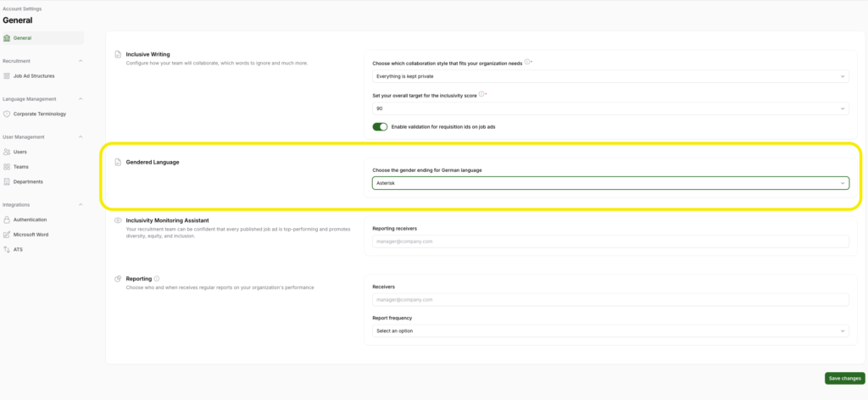Open German gender ending dropdown
This screenshot has height=400, width=868.
(x=610, y=183)
